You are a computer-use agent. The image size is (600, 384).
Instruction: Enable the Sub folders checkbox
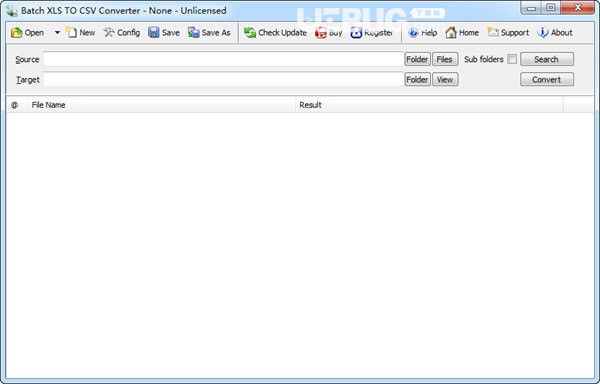click(x=512, y=59)
